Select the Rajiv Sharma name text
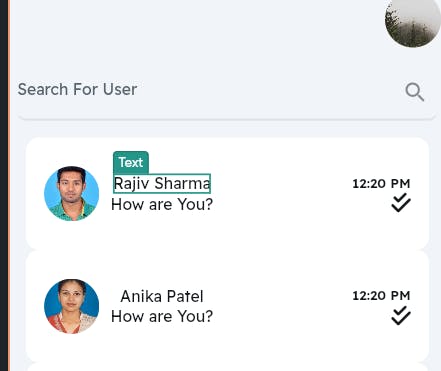Viewport: 441px width, 371px height. tap(162, 183)
